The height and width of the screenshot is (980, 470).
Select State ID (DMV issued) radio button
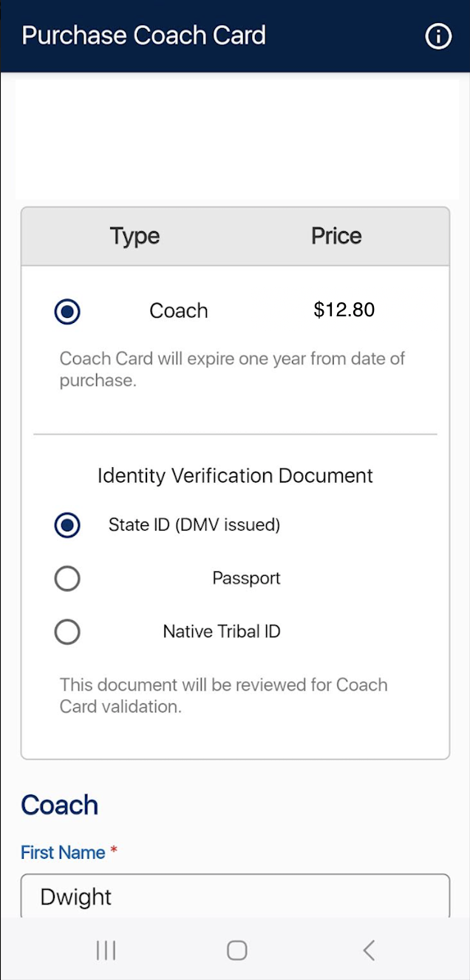(x=67, y=525)
